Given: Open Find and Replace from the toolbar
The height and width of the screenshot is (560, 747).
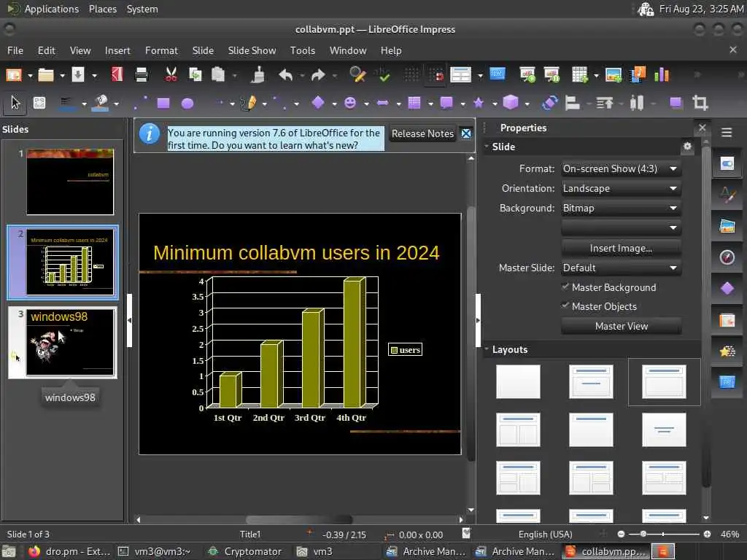Looking at the screenshot, I should click(357, 75).
